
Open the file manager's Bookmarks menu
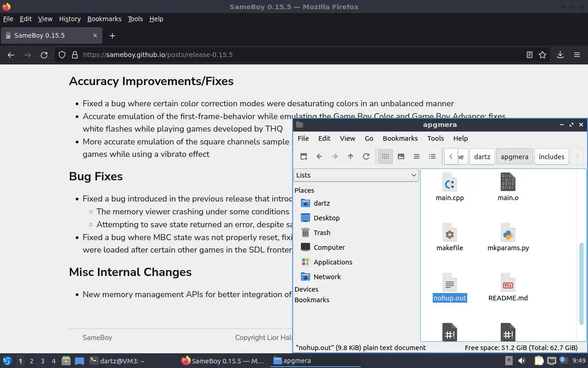pos(400,138)
